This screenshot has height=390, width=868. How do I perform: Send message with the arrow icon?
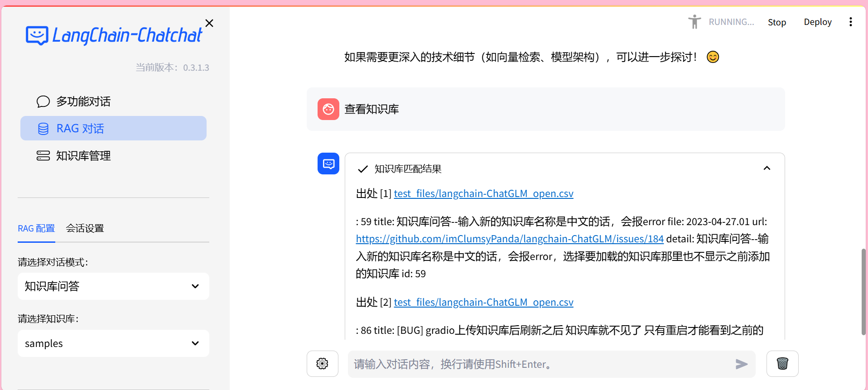(741, 364)
